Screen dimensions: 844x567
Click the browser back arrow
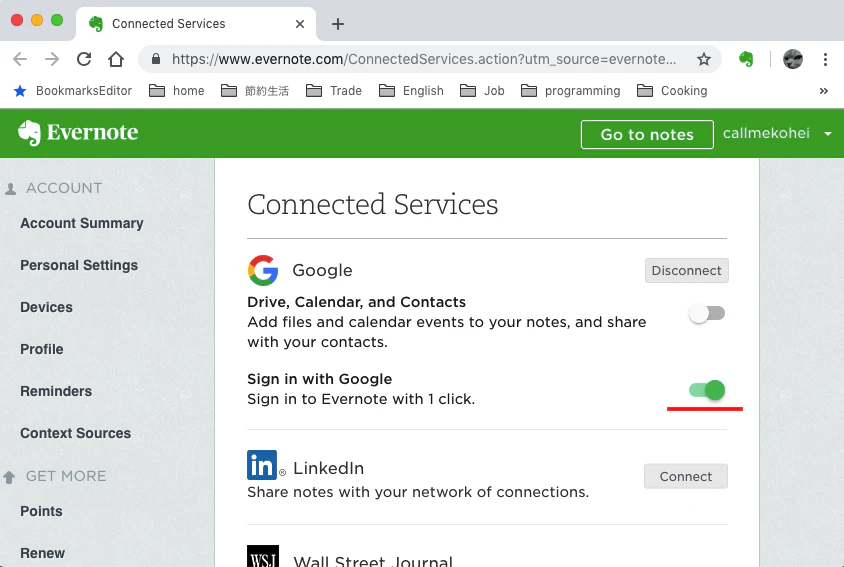[x=20, y=59]
